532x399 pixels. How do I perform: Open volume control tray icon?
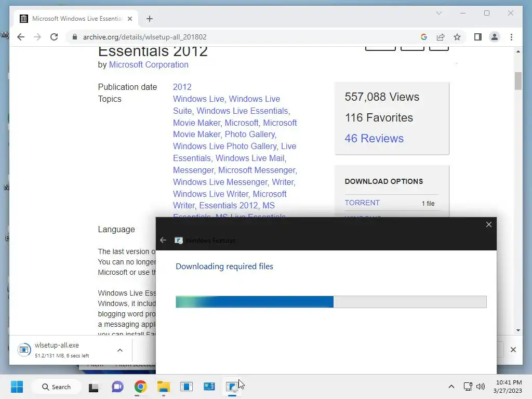point(480,387)
